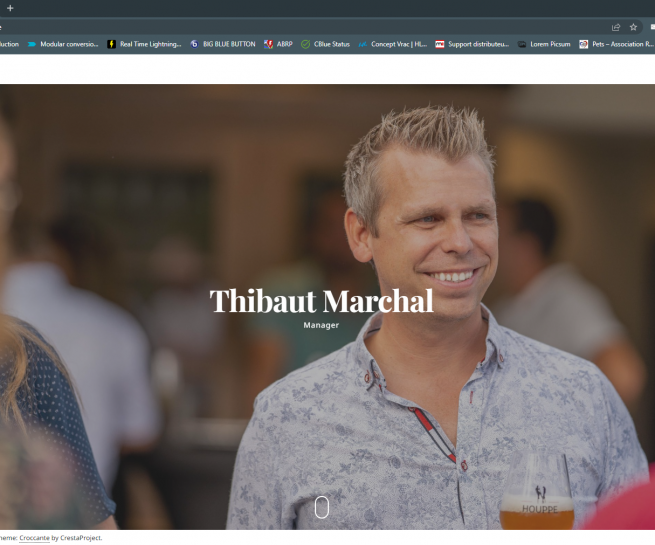Bookmark this page with the star icon

[633, 27]
